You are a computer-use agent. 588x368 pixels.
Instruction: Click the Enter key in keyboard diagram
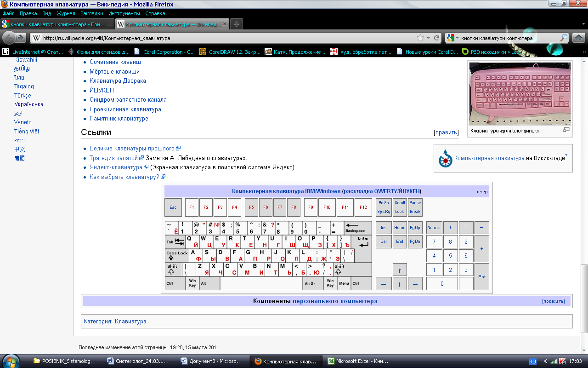coord(363,241)
